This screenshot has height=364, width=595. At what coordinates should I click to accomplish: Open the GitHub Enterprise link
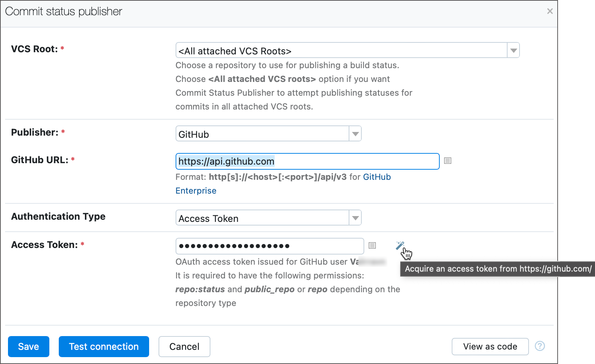click(196, 190)
